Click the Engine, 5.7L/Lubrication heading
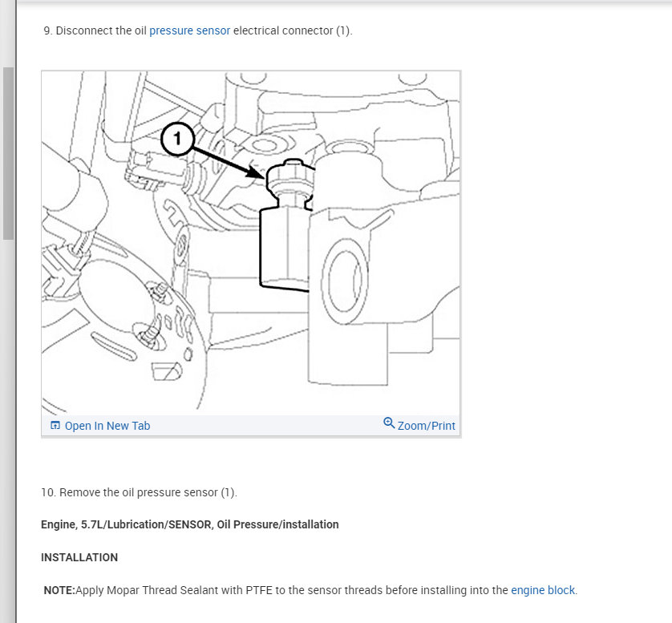 click(189, 524)
